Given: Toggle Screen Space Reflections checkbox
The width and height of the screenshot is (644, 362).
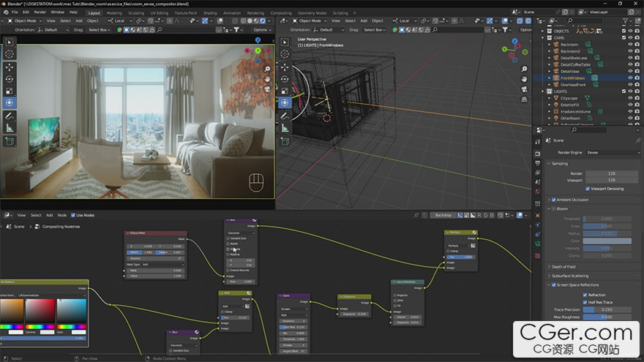Looking at the screenshot, I should [554, 284].
